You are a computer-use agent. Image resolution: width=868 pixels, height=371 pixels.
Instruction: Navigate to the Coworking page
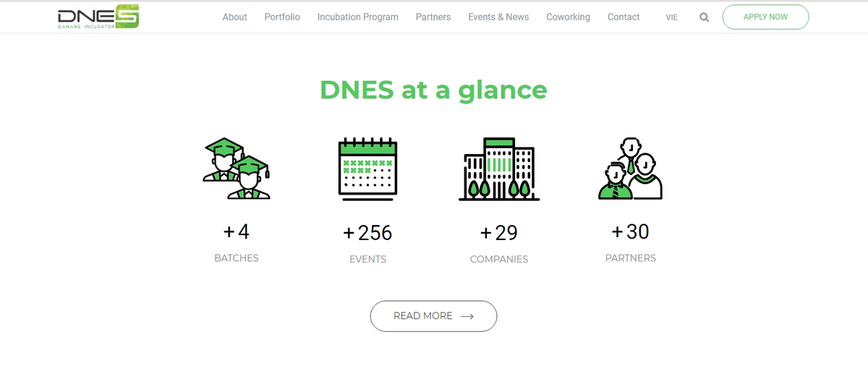pyautogui.click(x=568, y=17)
